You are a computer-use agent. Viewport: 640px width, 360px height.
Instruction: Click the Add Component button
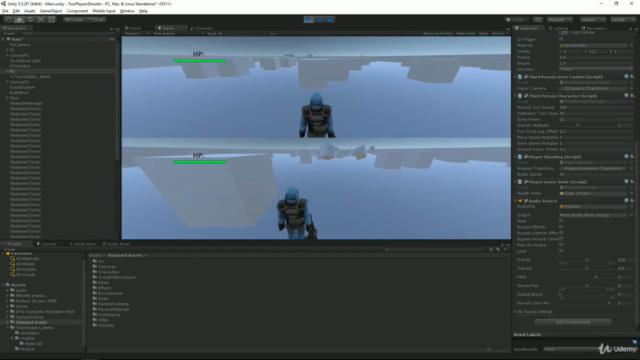coord(573,322)
